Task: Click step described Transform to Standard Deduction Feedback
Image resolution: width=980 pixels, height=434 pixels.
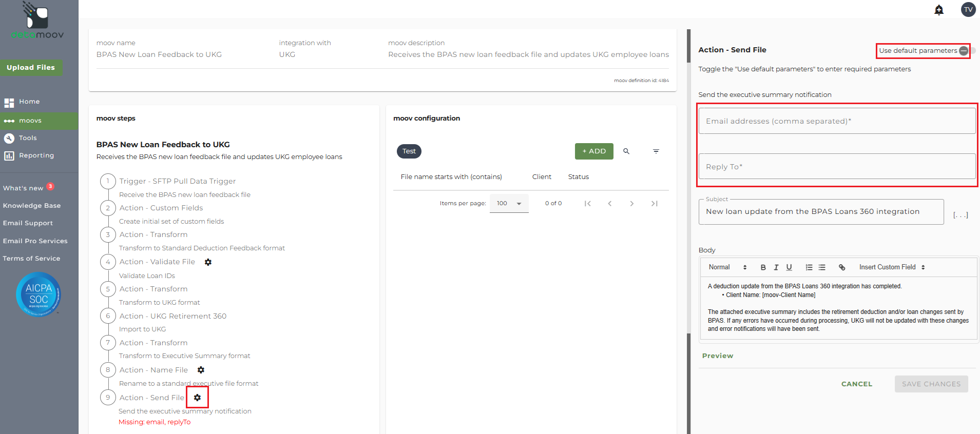Action: coord(202,248)
